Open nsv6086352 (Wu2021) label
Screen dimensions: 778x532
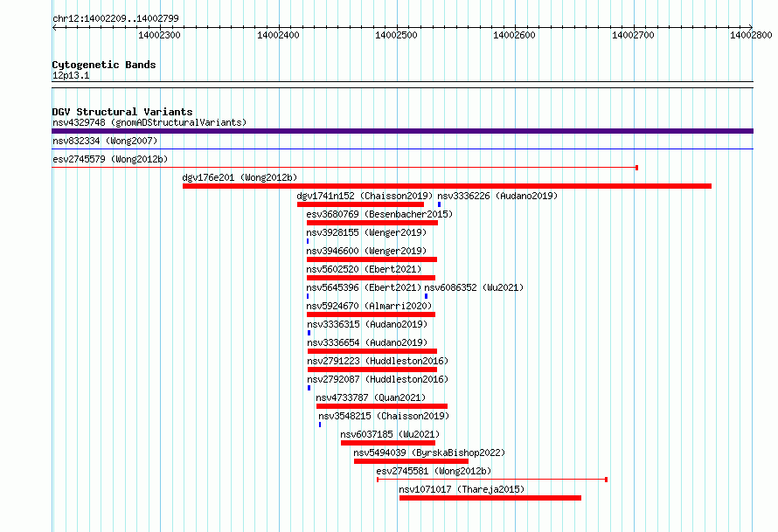pyautogui.click(x=474, y=287)
